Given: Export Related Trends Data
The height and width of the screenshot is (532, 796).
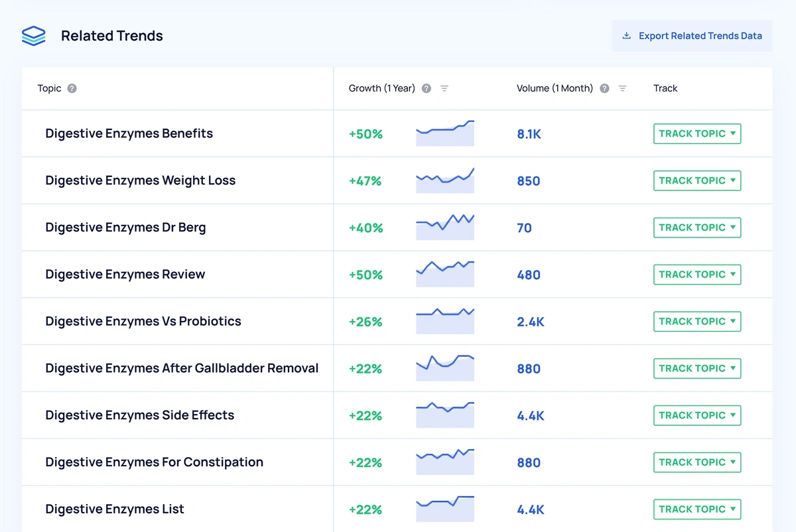Looking at the screenshot, I should [x=692, y=36].
